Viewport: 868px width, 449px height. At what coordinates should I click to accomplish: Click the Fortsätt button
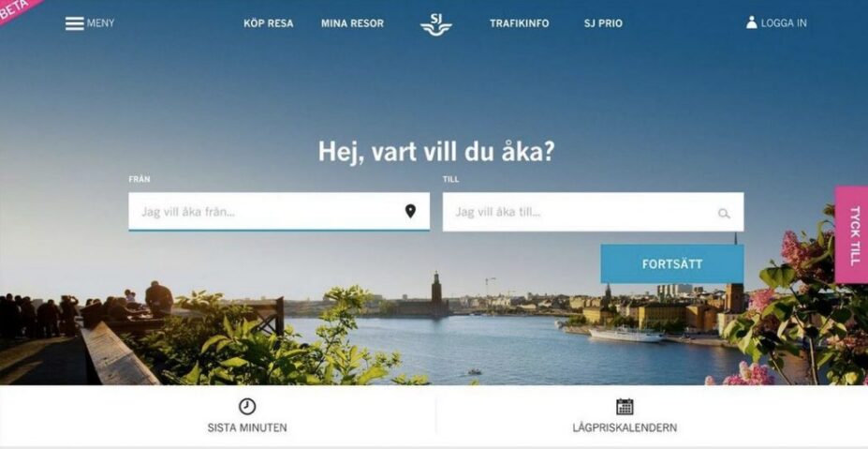(x=672, y=263)
